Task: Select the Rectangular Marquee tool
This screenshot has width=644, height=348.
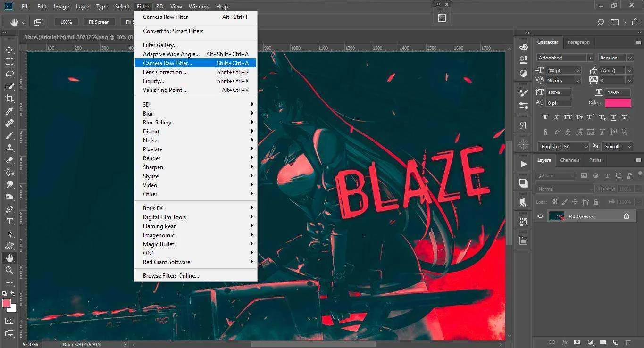Action: click(9, 62)
